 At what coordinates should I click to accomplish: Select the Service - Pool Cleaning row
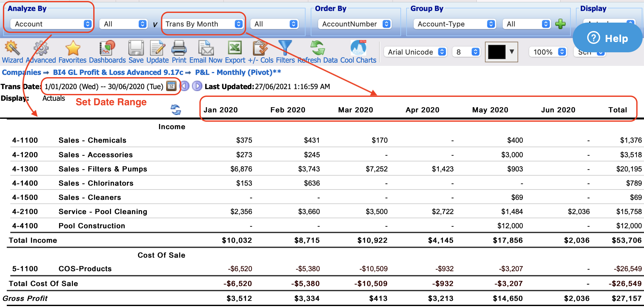327,211
